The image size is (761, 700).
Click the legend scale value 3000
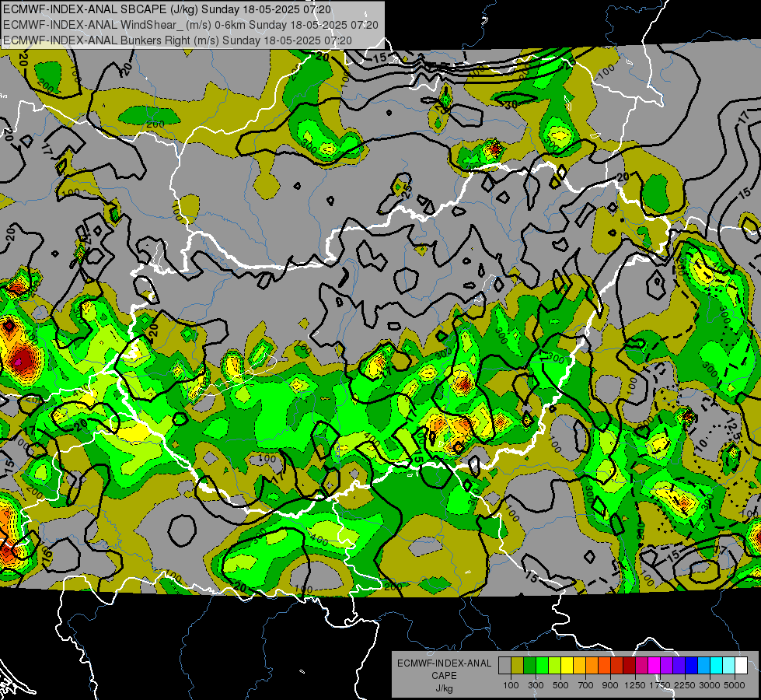click(x=710, y=685)
